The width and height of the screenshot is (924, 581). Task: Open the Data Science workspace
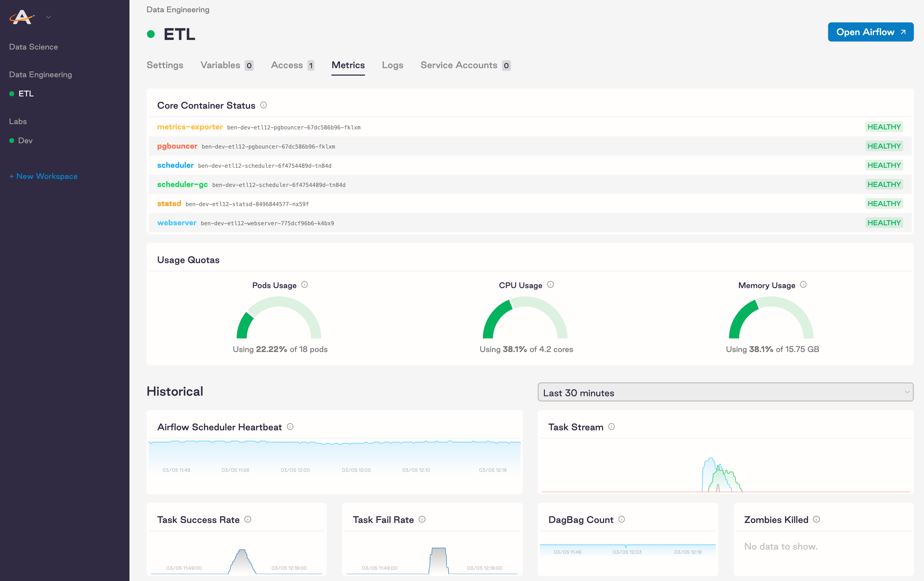pyautogui.click(x=33, y=47)
